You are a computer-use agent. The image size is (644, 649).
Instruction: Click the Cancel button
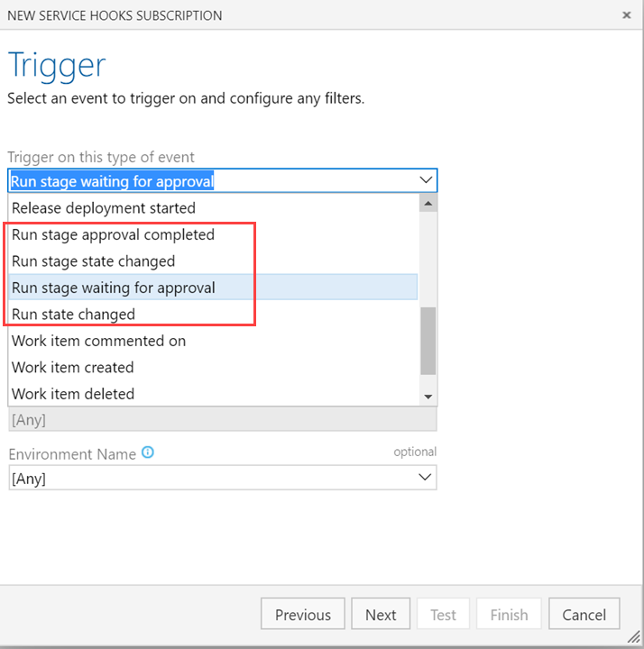click(x=584, y=615)
